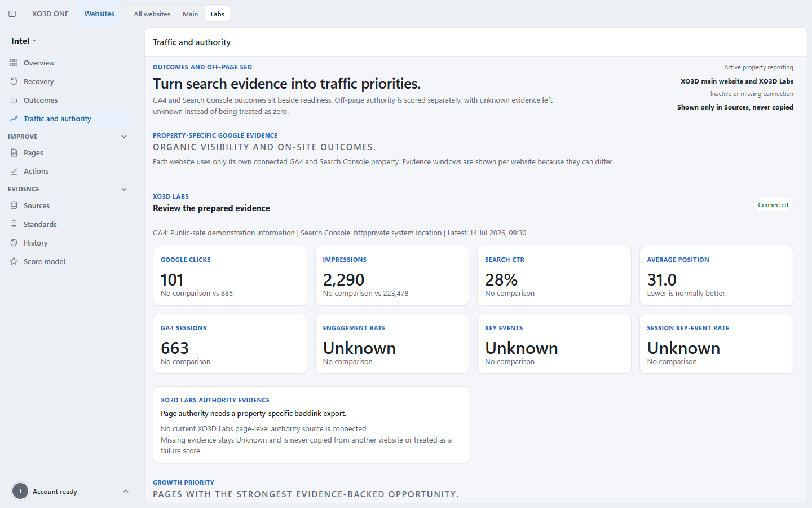This screenshot has height=508, width=812.
Task: Click the Traffic and authority trend icon
Action: click(x=14, y=119)
